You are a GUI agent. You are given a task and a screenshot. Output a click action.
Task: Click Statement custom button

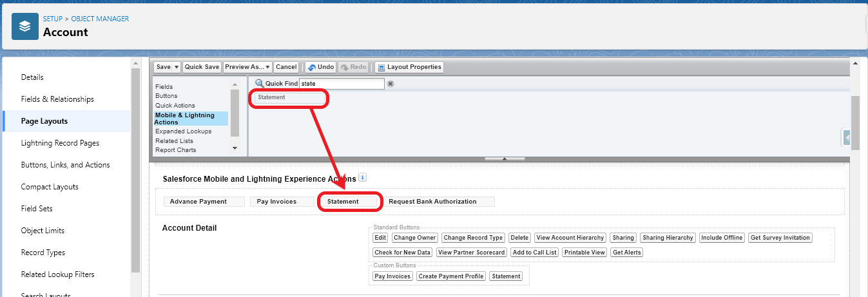click(x=506, y=276)
